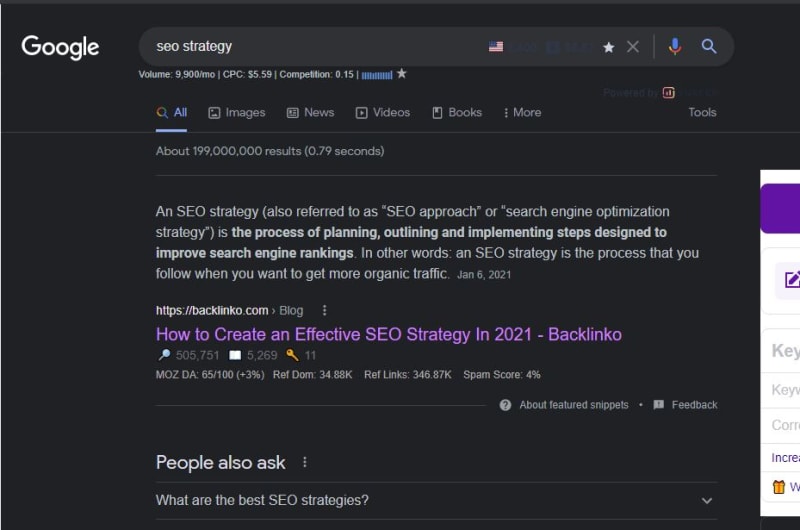Click the Jan 6, 2021 date text
Screen dimensions: 800x530
click(x=484, y=275)
